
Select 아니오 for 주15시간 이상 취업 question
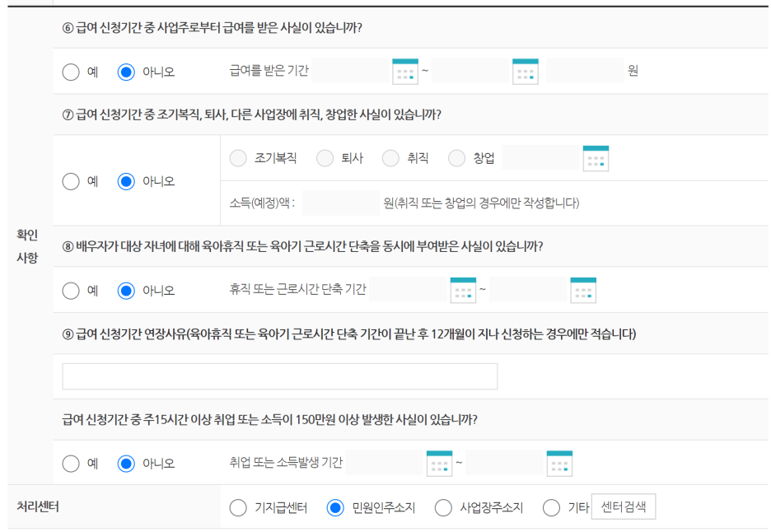point(126,464)
